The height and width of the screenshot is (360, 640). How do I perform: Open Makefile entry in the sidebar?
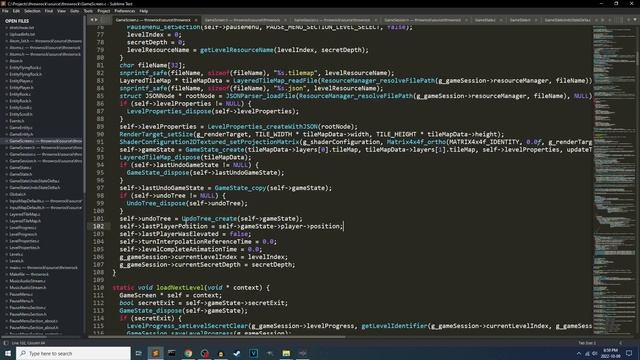click(x=29, y=274)
